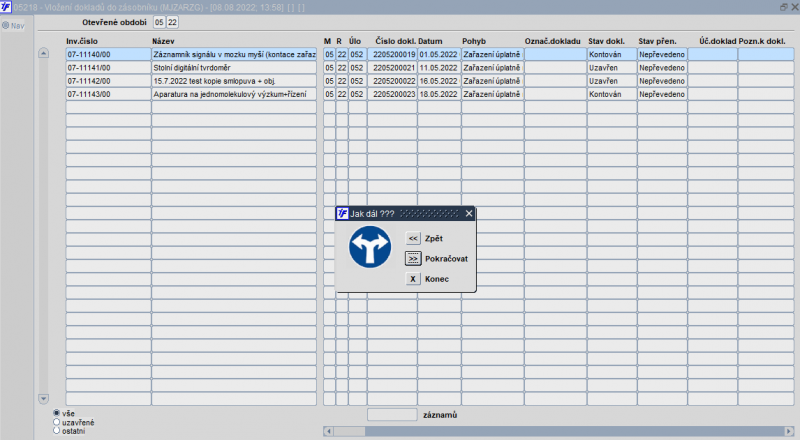Click the záznamů count field
The height and width of the screenshot is (440, 800).
[x=392, y=415]
